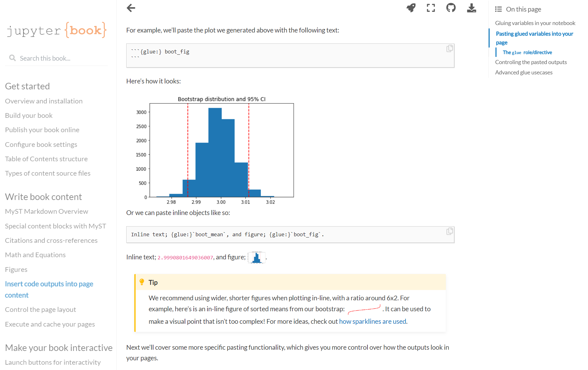
Task: Jump to Controling the pasted outputs
Action: click(531, 62)
